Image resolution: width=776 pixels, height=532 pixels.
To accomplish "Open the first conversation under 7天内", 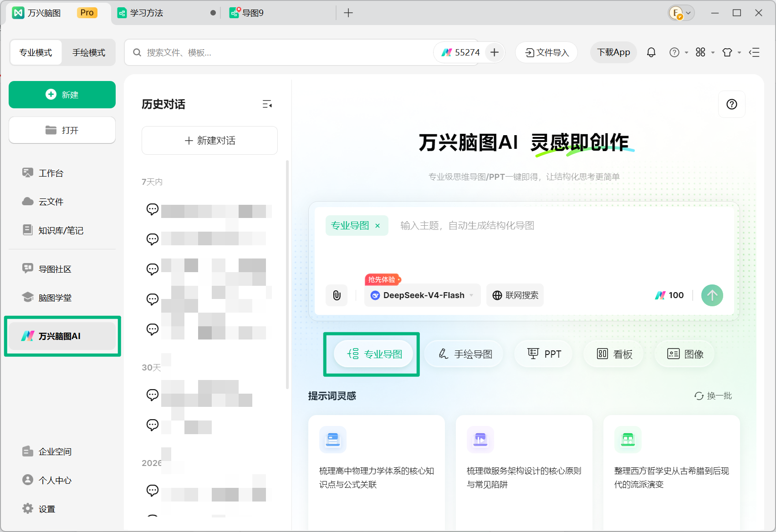I will coord(209,209).
